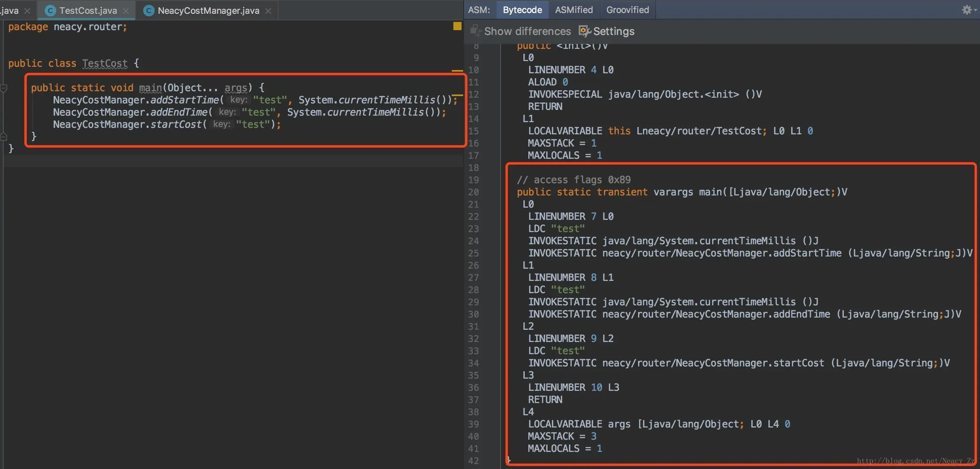Viewport: 980px width, 469px height.
Task: Switch to the Groovified tab
Action: (628, 10)
